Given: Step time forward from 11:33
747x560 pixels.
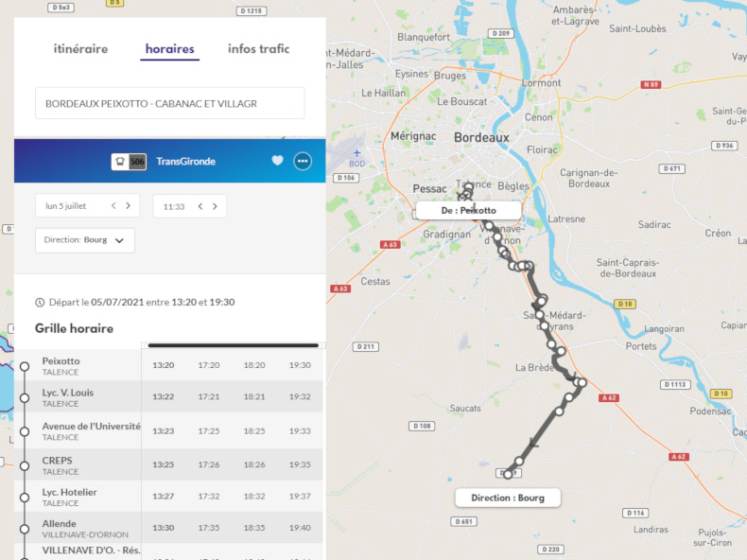Looking at the screenshot, I should pos(215,206).
